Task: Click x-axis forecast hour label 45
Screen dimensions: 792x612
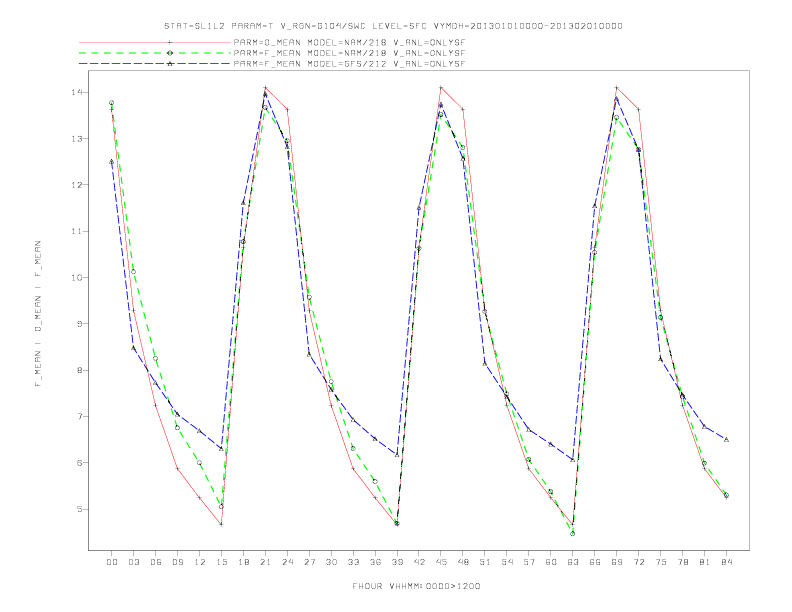Action: pos(441,562)
